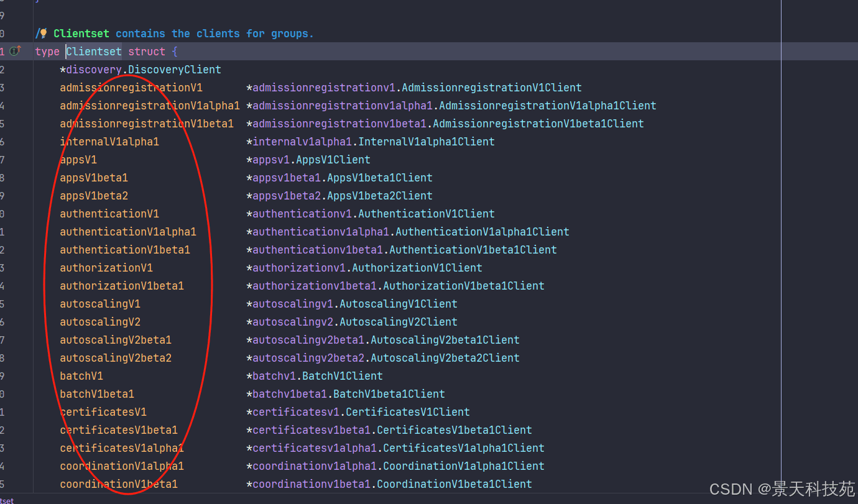This screenshot has height=504, width=858.
Task: Go to the 'AutoscalingV2Client' type reference
Action: [x=399, y=322]
